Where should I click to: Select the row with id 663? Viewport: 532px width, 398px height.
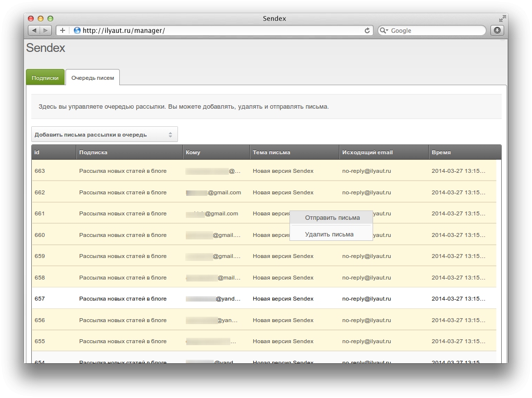pyautogui.click(x=264, y=171)
